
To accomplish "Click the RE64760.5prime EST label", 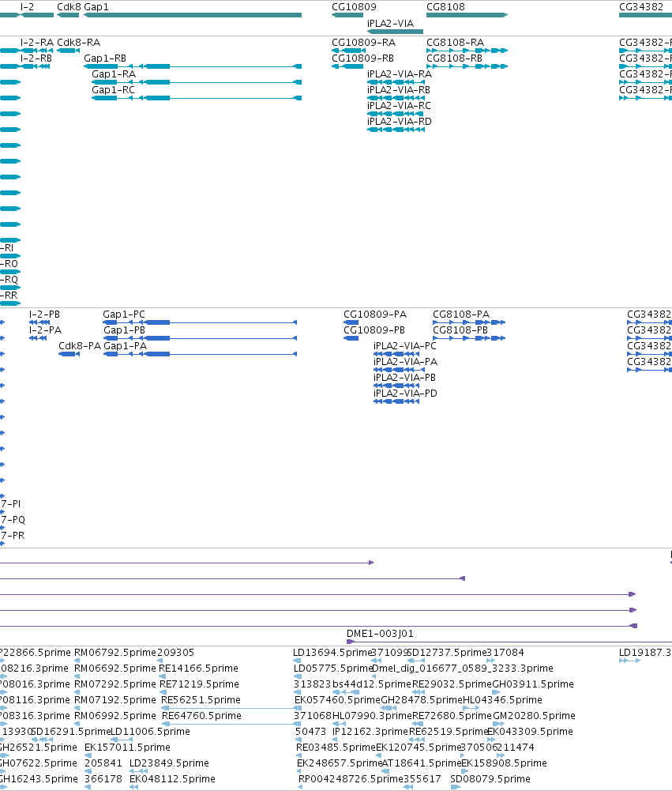I will pos(201,716).
